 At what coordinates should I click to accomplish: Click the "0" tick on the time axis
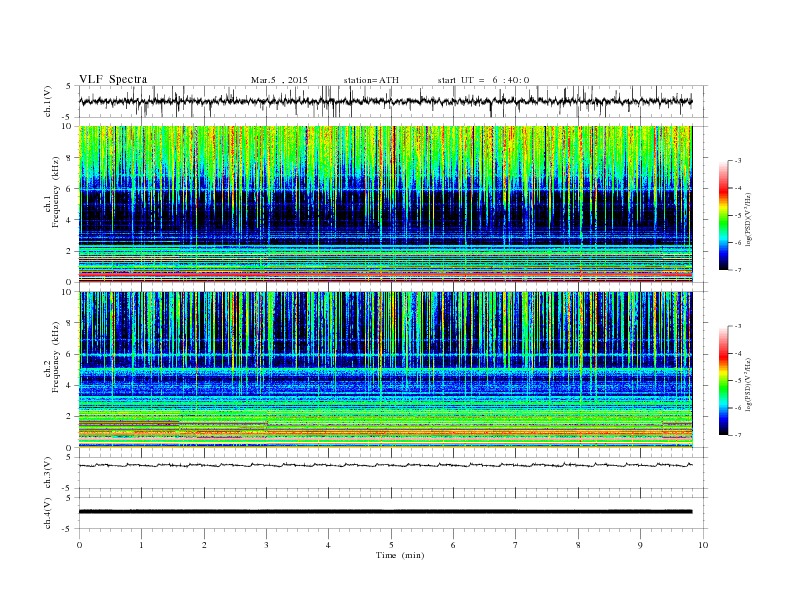[x=79, y=545]
